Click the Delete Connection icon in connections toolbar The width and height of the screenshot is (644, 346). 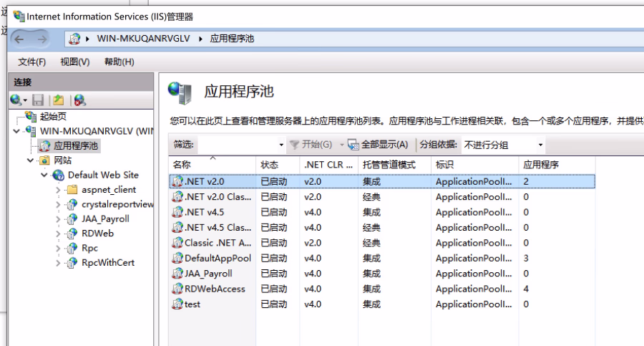[79, 100]
